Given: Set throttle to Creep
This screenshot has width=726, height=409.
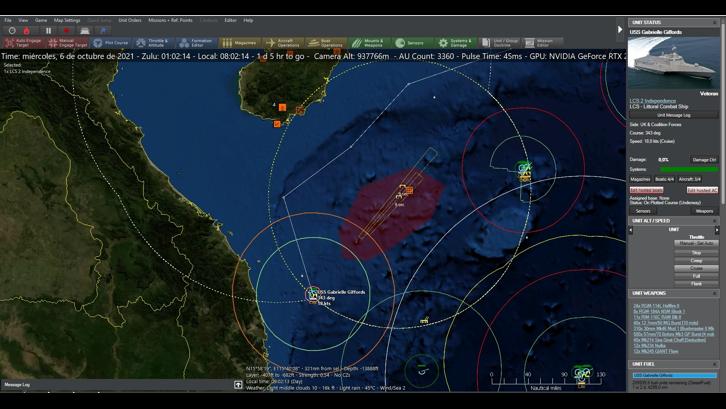Looking at the screenshot, I should 696,261.
